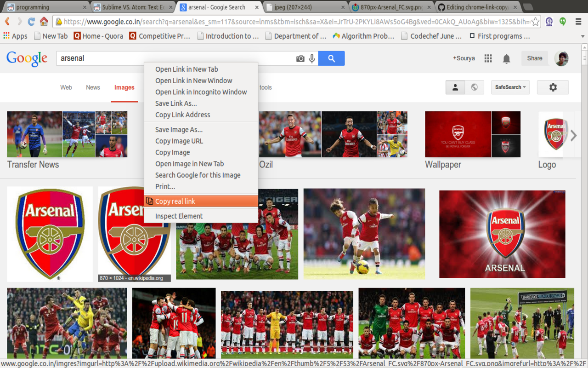The image size is (588, 368).
Task: Open Chrome hamburger menu
Action: click(578, 22)
